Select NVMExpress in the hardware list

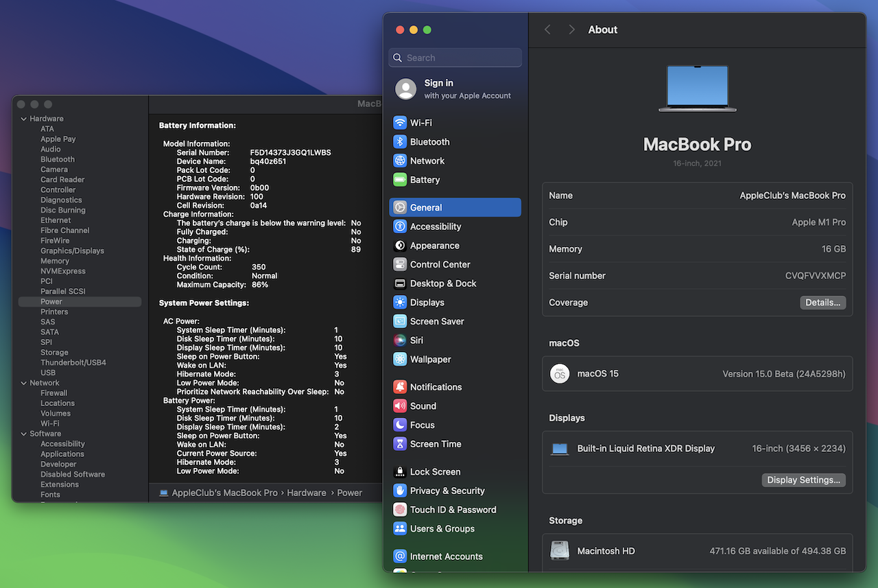click(x=62, y=271)
